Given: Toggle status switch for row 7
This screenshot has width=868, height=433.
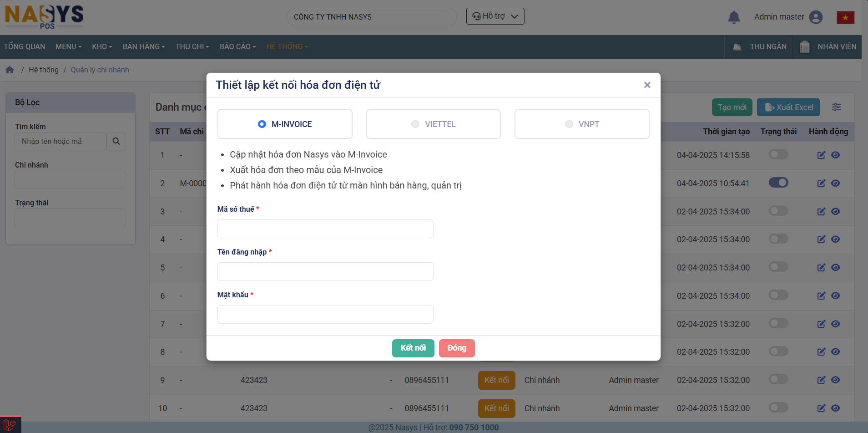Looking at the screenshot, I should pyautogui.click(x=778, y=323).
